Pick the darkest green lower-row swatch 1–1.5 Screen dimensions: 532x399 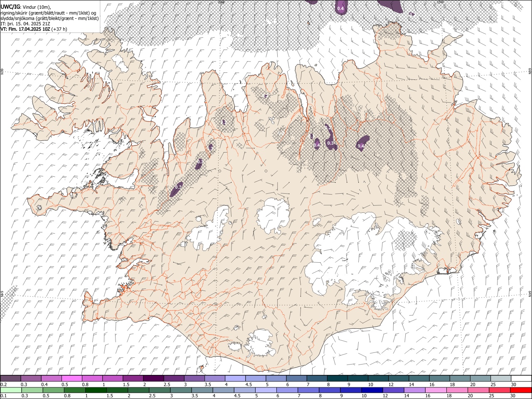[x=96, y=390]
